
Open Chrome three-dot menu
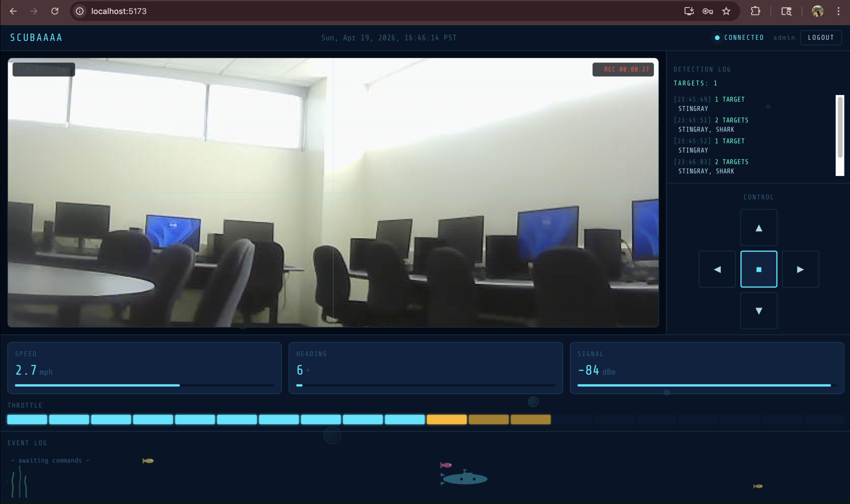838,11
